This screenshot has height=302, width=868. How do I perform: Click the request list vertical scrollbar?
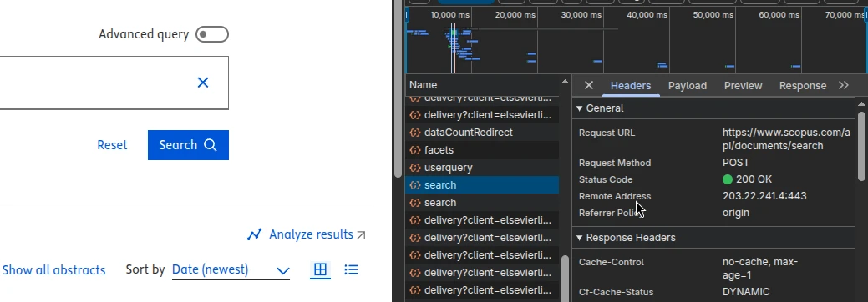pos(565,278)
